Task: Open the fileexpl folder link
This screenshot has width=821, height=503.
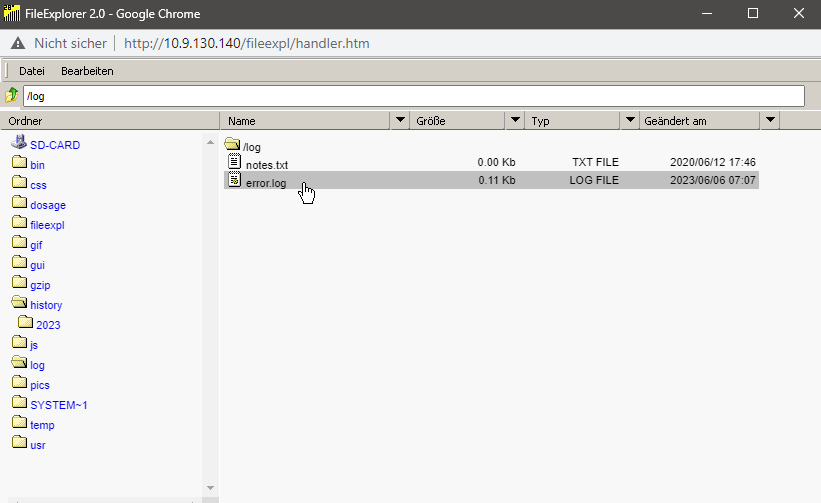Action: [47, 225]
